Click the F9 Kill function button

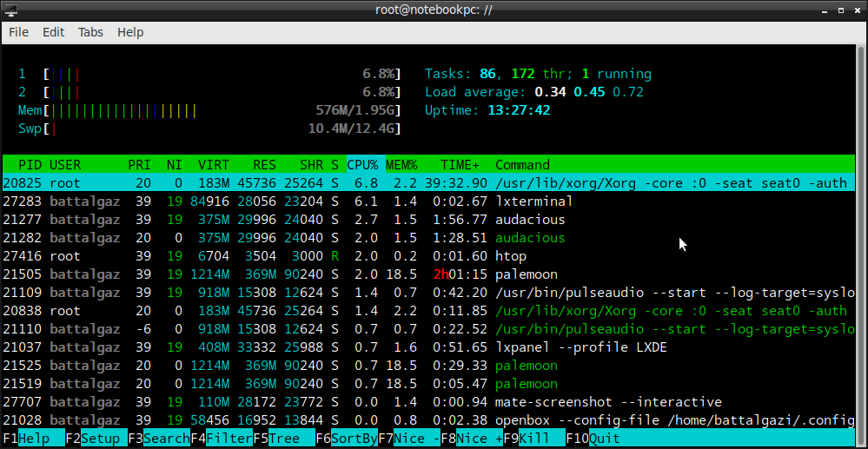coord(534,439)
